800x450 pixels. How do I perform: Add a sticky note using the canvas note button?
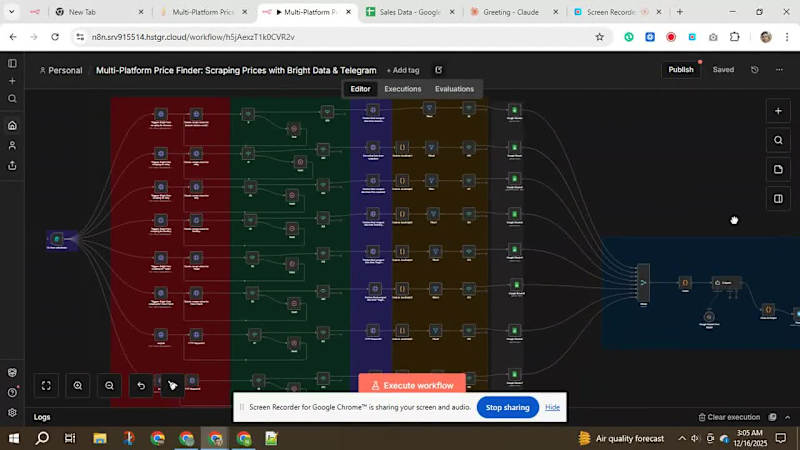(x=778, y=169)
